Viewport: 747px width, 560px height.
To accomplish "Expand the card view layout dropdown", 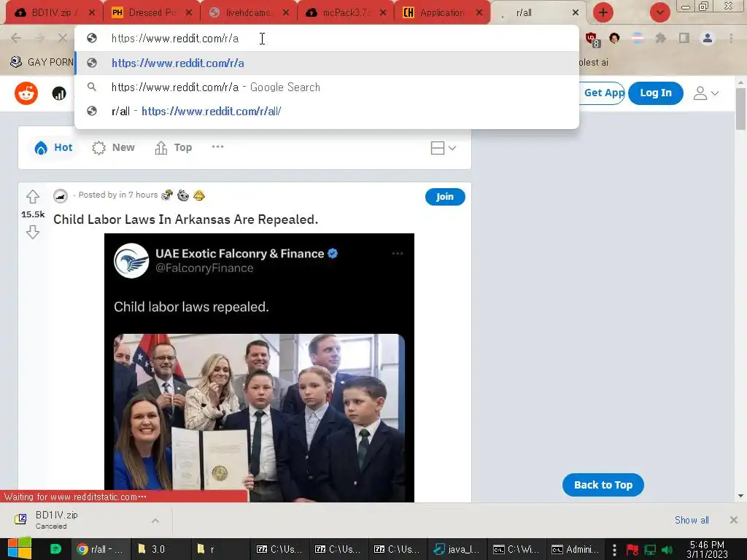I will 443,148.
